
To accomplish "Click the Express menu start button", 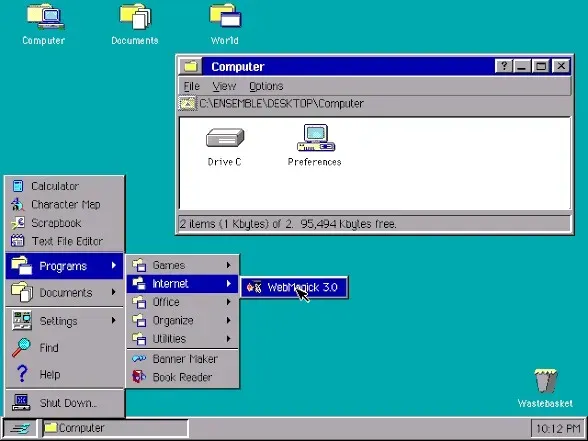I will pyautogui.click(x=20, y=428).
